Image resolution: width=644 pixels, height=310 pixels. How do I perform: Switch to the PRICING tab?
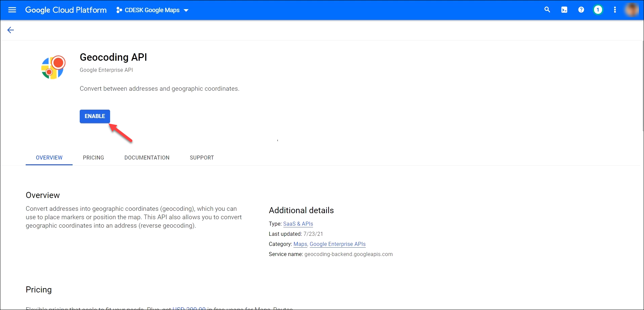coord(94,158)
